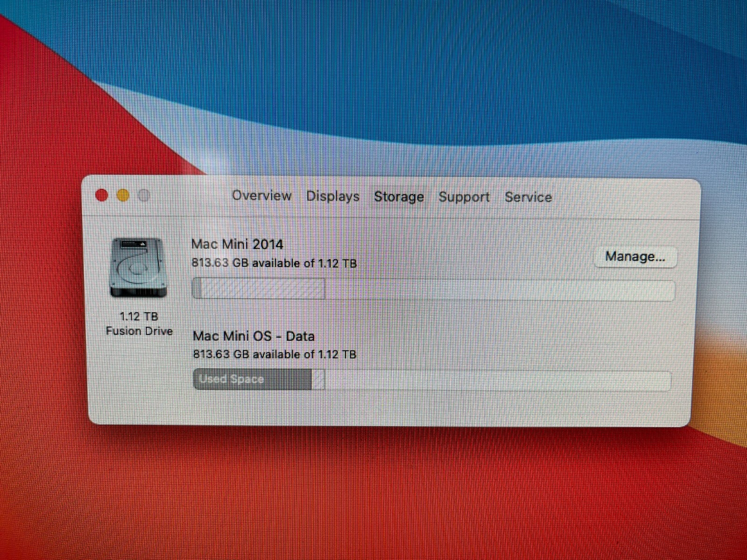This screenshot has height=560, width=747.
Task: Click the Manage... button
Action: click(x=635, y=257)
